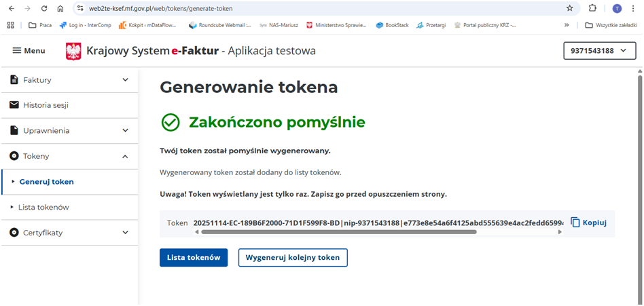Click the browser reload page icon
Image resolution: width=644 pixels, height=306 pixels.
pyautogui.click(x=44, y=8)
